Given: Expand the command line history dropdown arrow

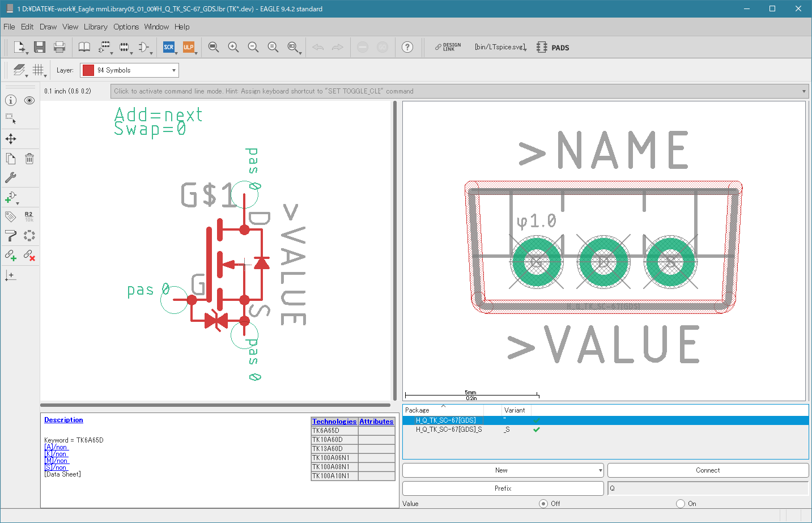Looking at the screenshot, I should 804,91.
